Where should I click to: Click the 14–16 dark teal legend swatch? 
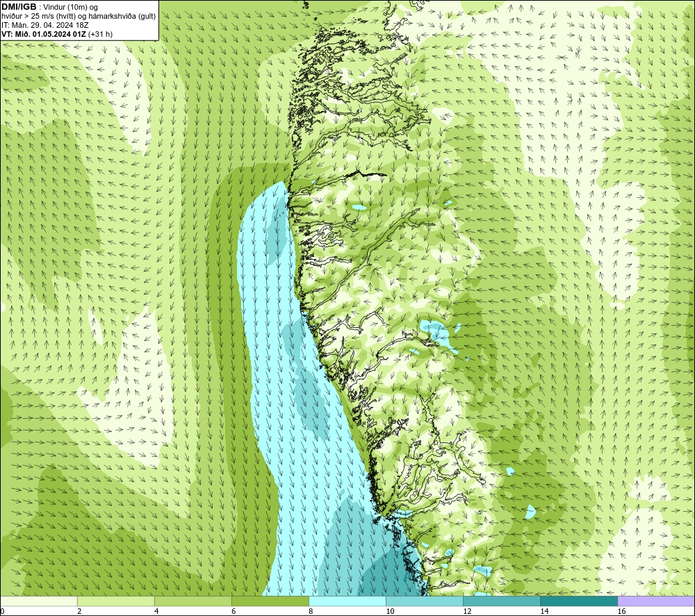pos(579,601)
